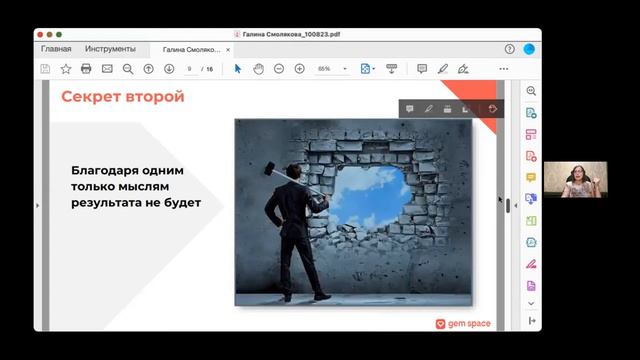Expand left navigation pane small triangle

point(38,206)
